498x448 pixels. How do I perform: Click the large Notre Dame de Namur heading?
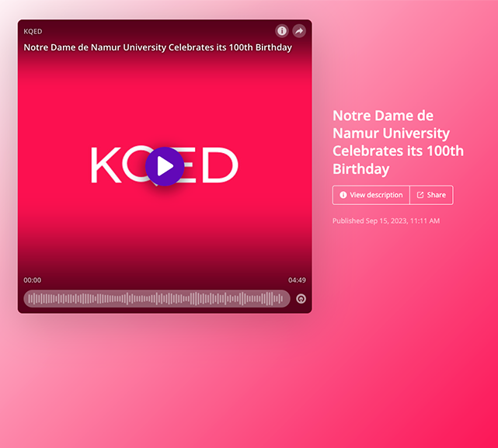[398, 142]
